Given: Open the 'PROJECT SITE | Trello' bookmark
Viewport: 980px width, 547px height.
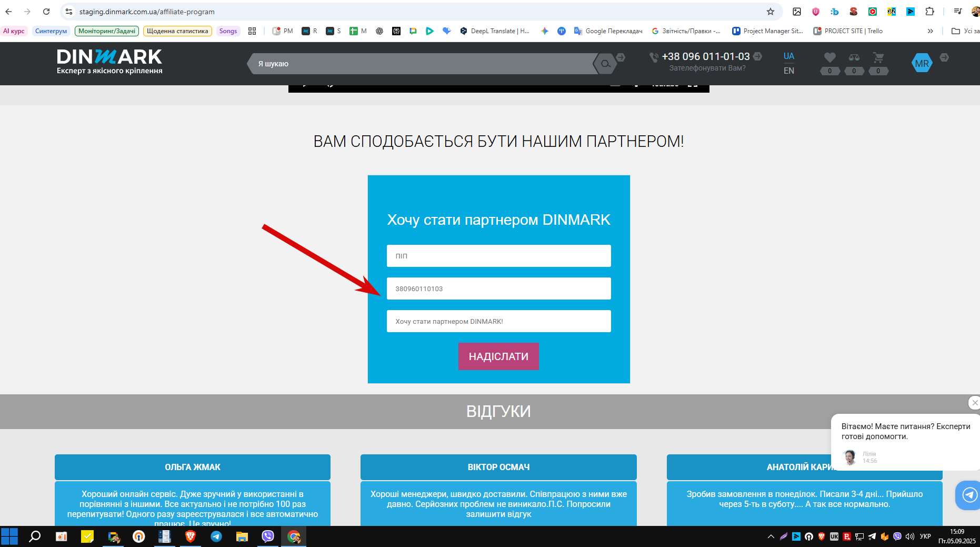Looking at the screenshot, I should 848,31.
